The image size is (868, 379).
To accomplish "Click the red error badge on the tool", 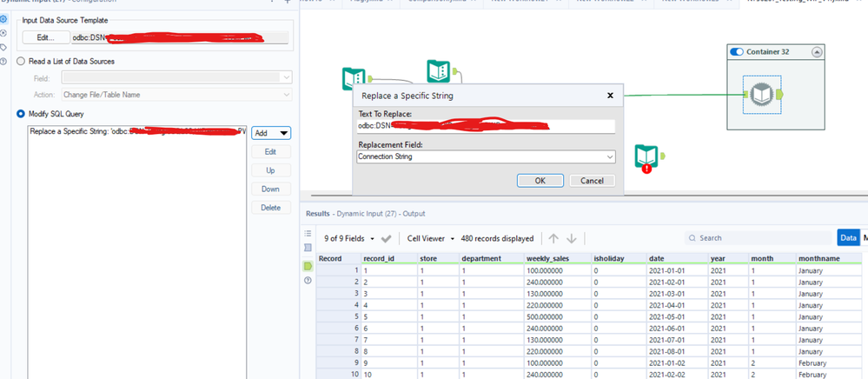I will coord(646,169).
